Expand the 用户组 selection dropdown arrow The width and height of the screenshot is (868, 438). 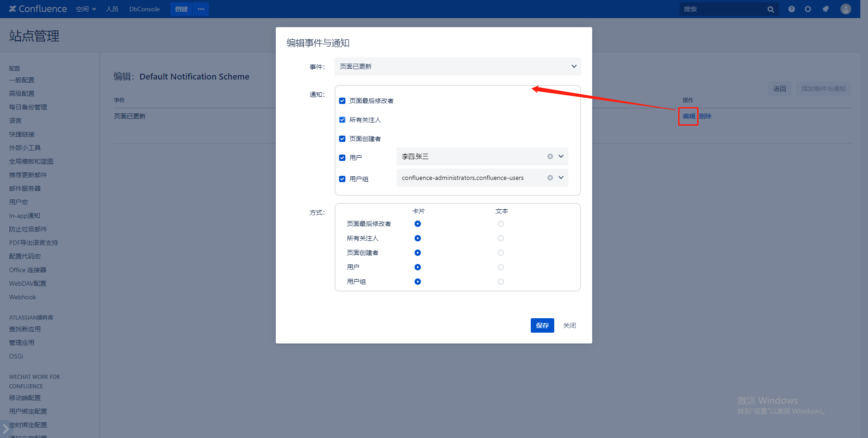pos(561,178)
